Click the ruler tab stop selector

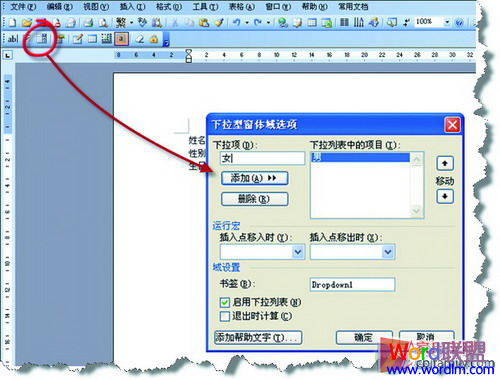pyautogui.click(x=8, y=55)
